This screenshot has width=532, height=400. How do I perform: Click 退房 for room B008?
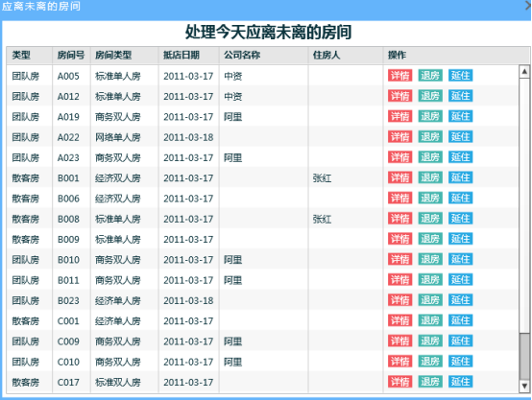[430, 219]
